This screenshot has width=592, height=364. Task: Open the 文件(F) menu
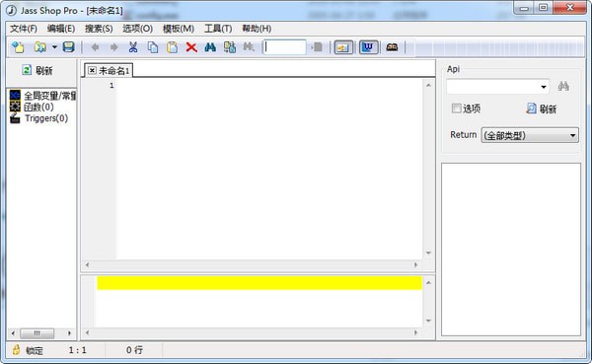(x=24, y=29)
